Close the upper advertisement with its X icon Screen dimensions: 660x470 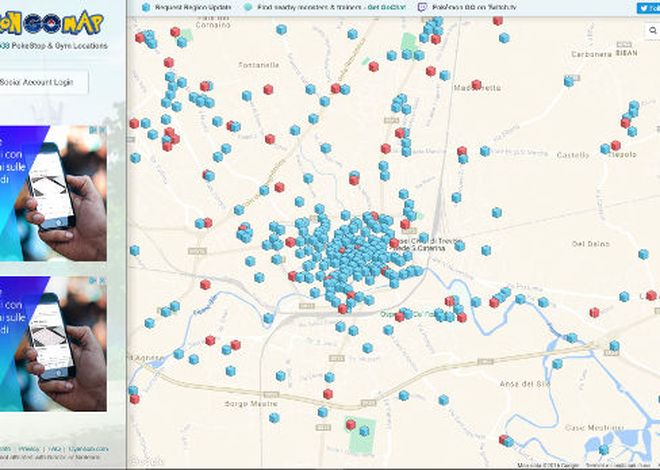[102, 130]
